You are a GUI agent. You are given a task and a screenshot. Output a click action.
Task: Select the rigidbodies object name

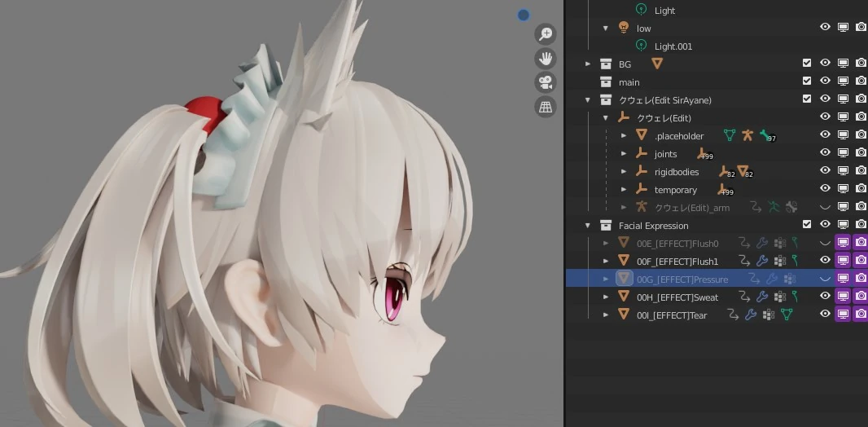point(677,172)
